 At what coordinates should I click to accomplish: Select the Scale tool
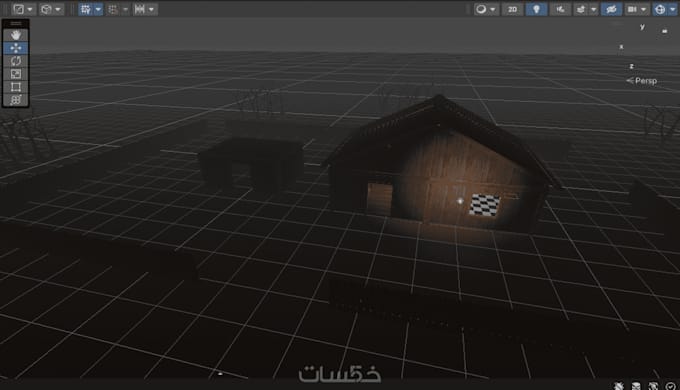(x=16, y=74)
